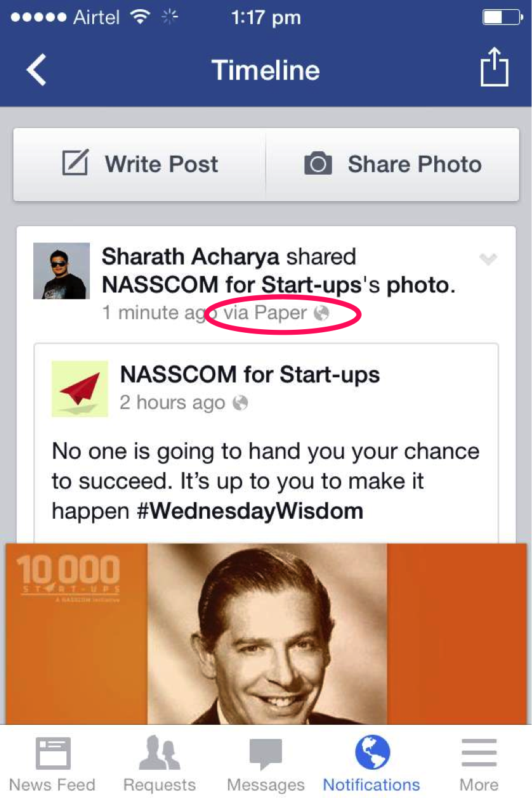The width and height of the screenshot is (532, 798).
Task: Open the NASSCOM for Start-ups page link
Action: coord(250,374)
